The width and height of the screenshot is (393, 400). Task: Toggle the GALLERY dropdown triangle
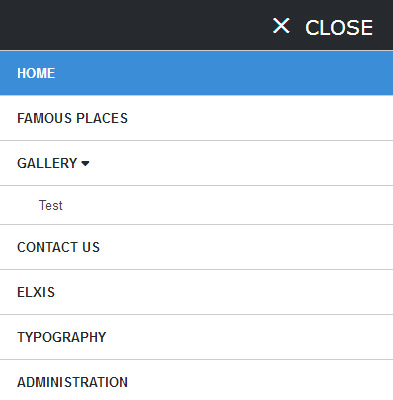tap(85, 164)
